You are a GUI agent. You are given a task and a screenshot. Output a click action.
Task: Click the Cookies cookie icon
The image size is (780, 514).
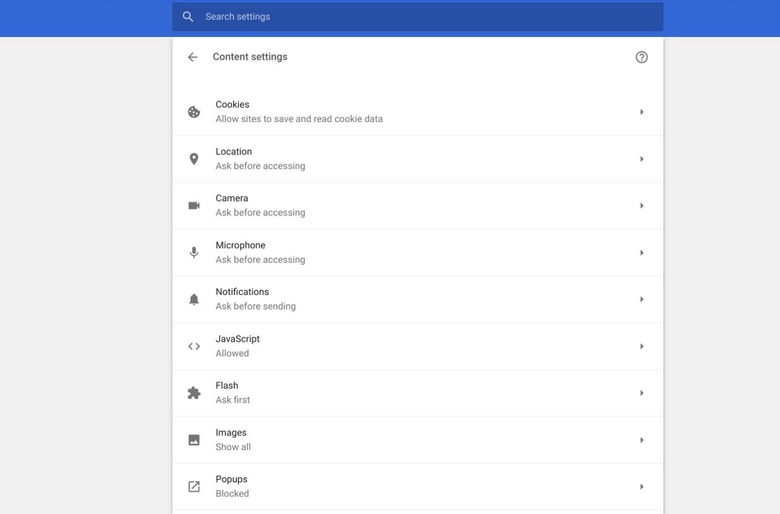coord(194,112)
